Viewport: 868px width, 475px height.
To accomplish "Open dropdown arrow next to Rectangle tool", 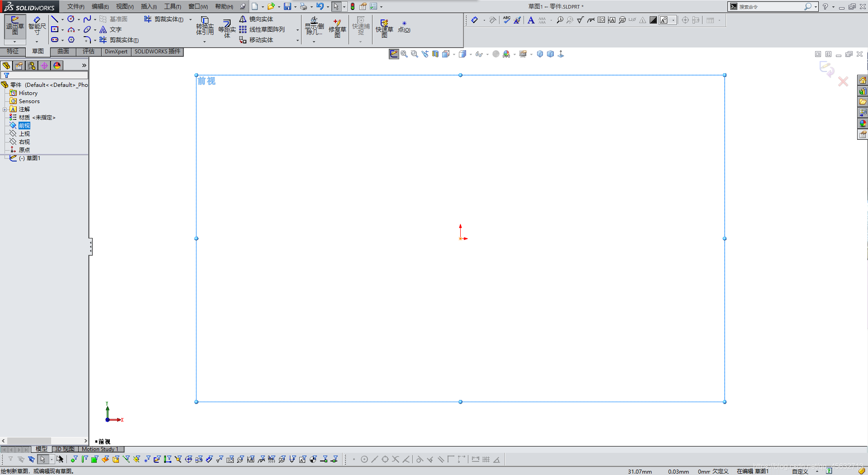I will click(62, 30).
